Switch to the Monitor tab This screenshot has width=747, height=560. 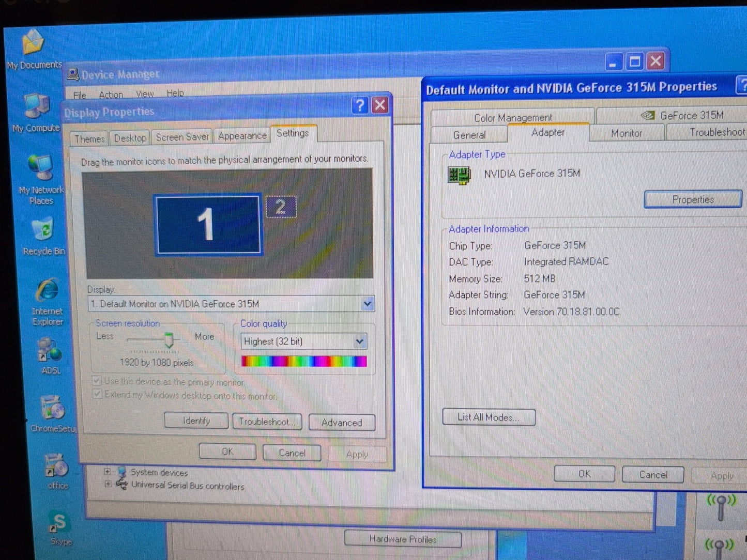[627, 133]
